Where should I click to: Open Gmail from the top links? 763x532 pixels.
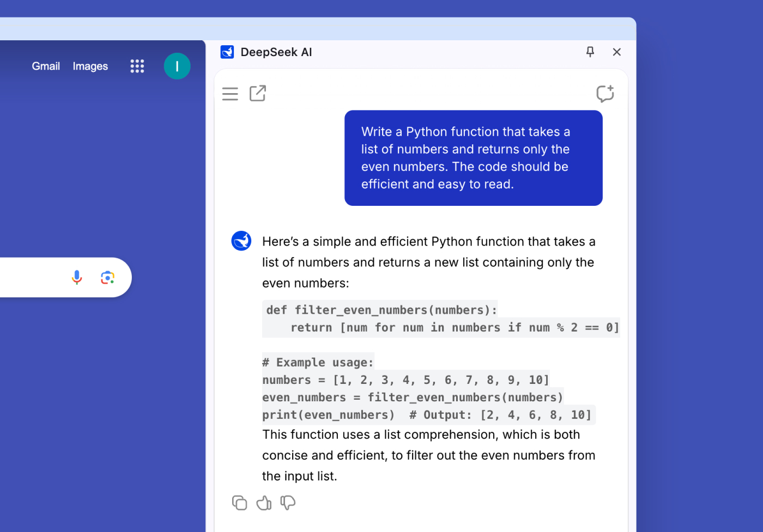coord(46,66)
